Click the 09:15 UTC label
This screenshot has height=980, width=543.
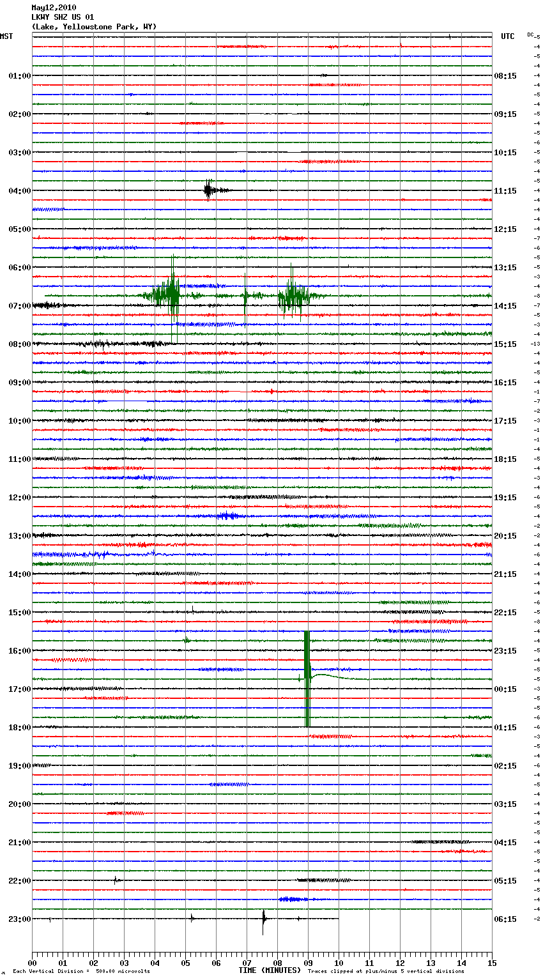coord(505,114)
